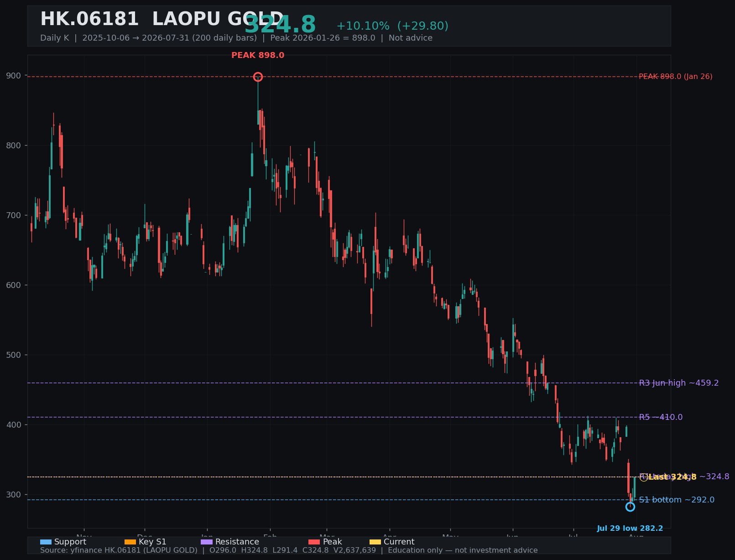Select the large 324.8 price in the header
Image resolution: width=735 pixels, height=560 pixels.
point(280,25)
